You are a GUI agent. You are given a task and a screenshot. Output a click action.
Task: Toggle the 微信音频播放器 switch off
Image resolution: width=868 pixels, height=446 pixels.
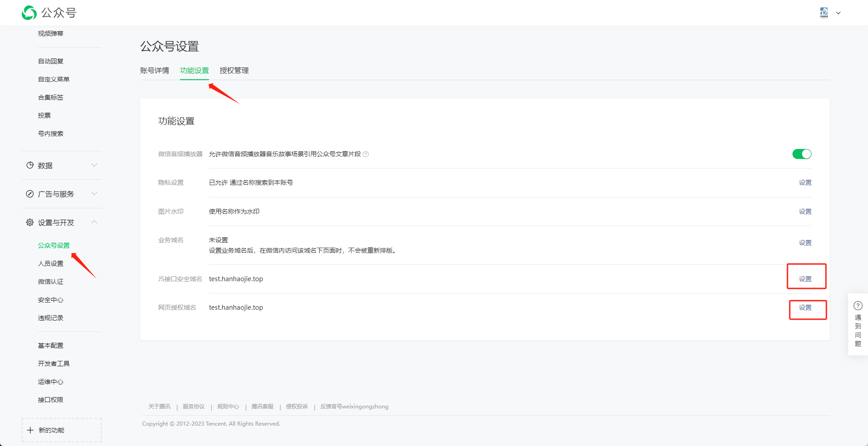[802, 154]
